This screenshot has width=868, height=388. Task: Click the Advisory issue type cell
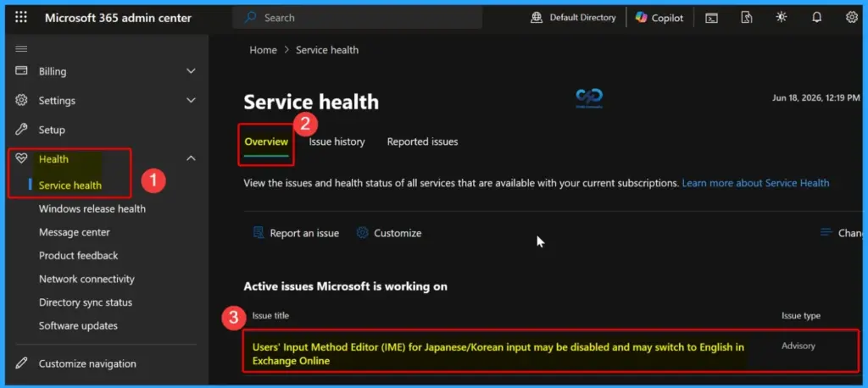[x=798, y=346]
